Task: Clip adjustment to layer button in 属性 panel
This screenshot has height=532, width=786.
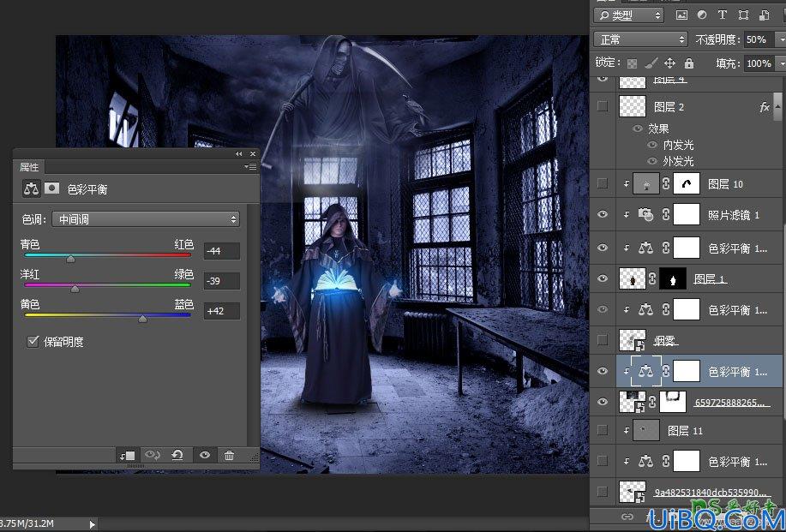Action: (127, 456)
